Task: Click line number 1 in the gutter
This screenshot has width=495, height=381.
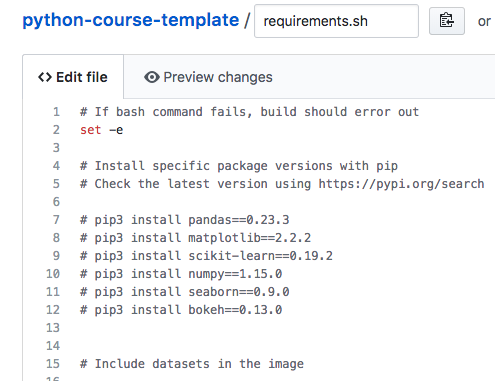Action: tap(56, 112)
